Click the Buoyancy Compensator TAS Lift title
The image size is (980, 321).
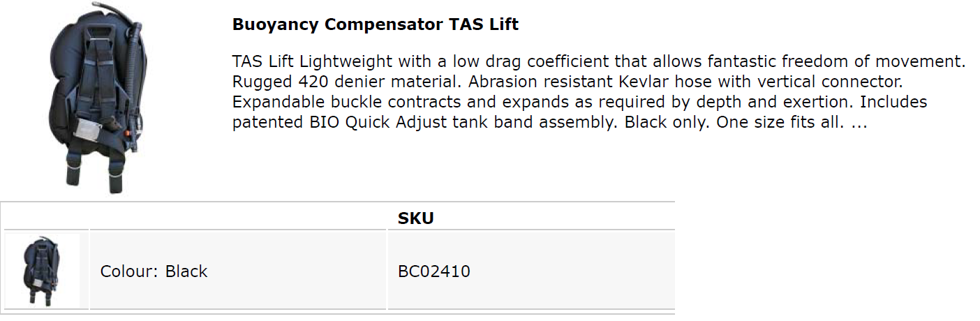click(375, 25)
